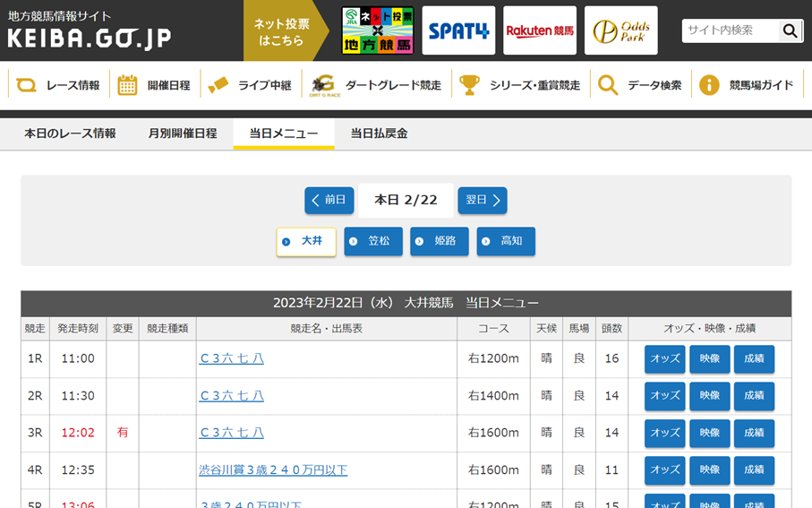Viewport: 812px width, 508px height.
Task: Open ライブ中継 live broadcast menu
Action: click(251, 85)
